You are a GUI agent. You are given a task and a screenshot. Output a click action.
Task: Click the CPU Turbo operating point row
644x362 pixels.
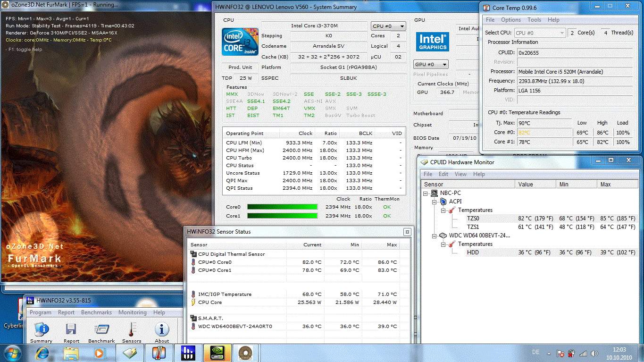(314, 158)
